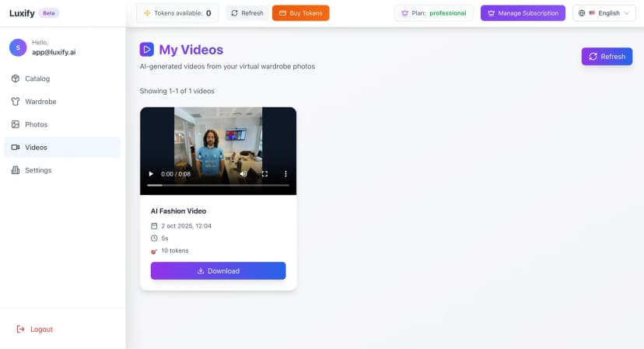Click the Photos image icon in sidebar

coord(16,124)
